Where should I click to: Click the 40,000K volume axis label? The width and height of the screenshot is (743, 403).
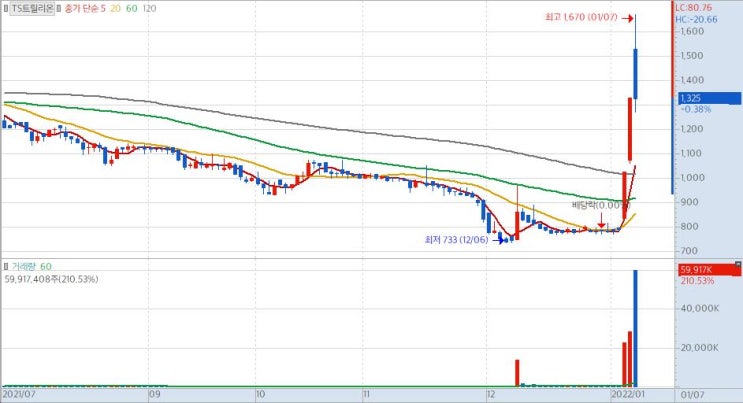click(x=700, y=309)
